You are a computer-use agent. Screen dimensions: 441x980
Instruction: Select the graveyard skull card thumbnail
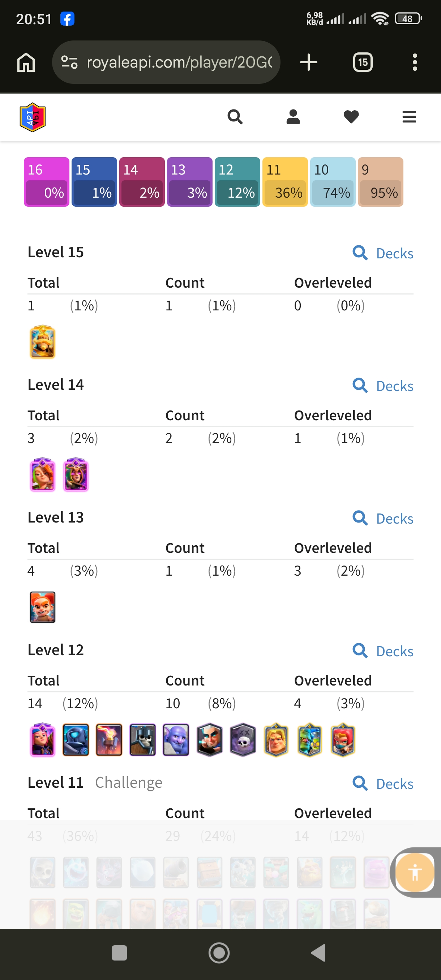pyautogui.click(x=243, y=740)
